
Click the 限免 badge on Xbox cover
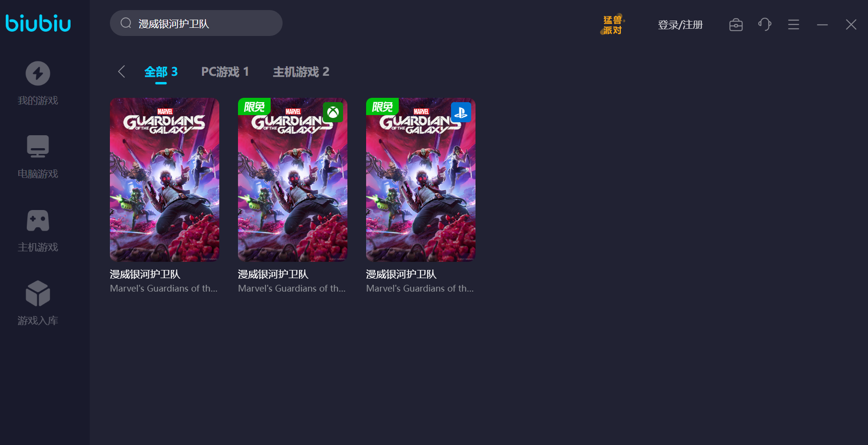[x=254, y=106]
